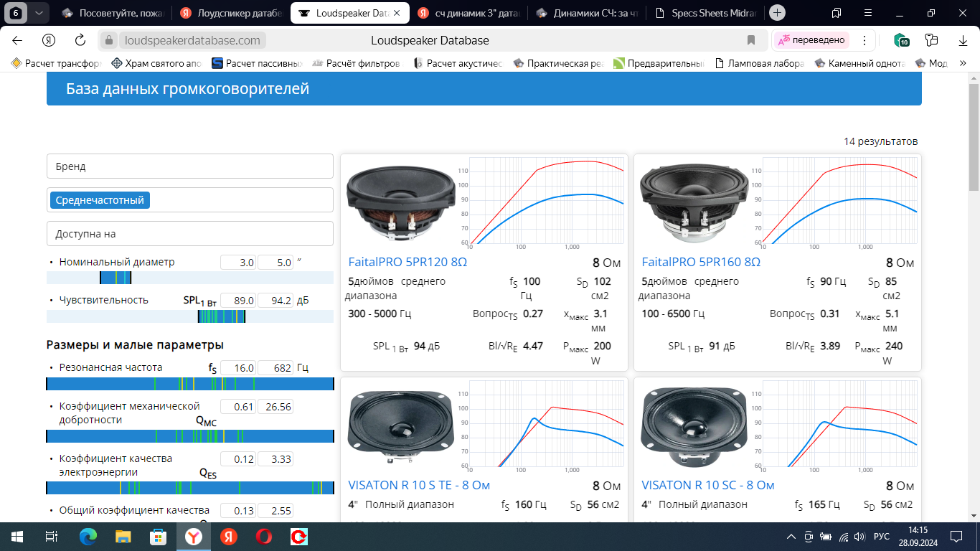Viewport: 980px width, 551px height.
Task: Click the site lock icon in address bar
Action: coord(108,40)
